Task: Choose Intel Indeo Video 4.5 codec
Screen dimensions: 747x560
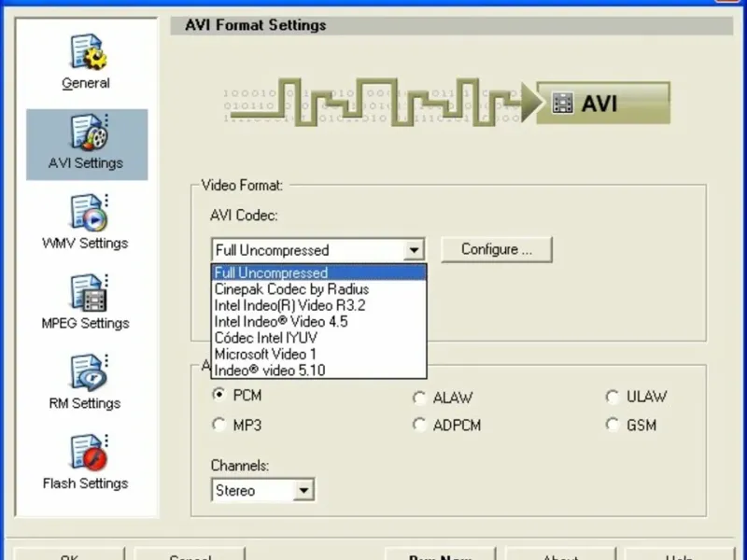Action: pyautogui.click(x=318, y=321)
